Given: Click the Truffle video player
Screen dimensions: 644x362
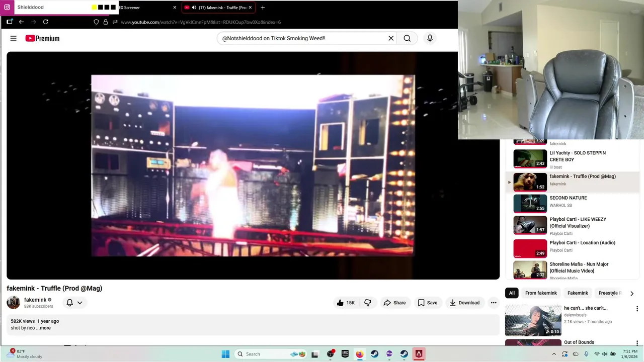Looking at the screenshot, I should tap(253, 165).
